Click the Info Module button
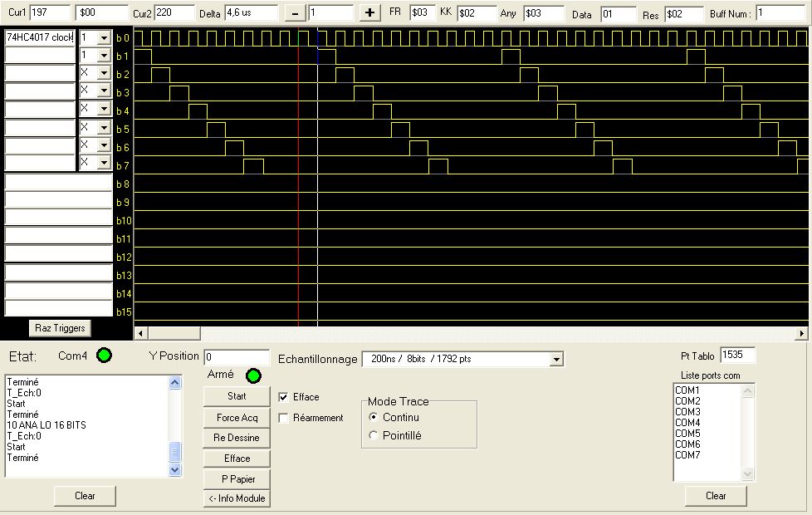This screenshot has height=515, width=812. click(x=237, y=498)
